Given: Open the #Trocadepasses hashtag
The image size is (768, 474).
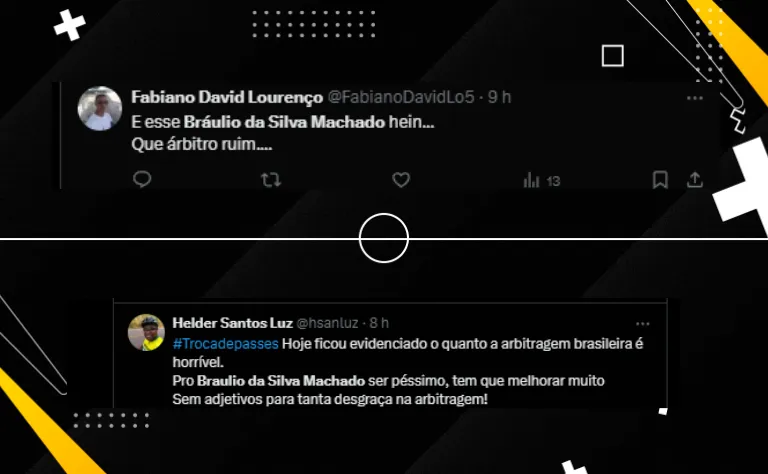Looking at the screenshot, I should (x=225, y=344).
